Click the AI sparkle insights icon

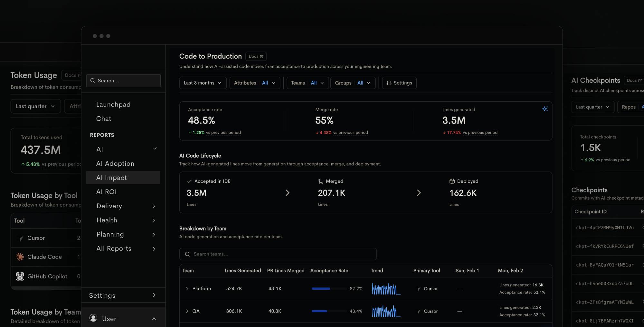(545, 109)
